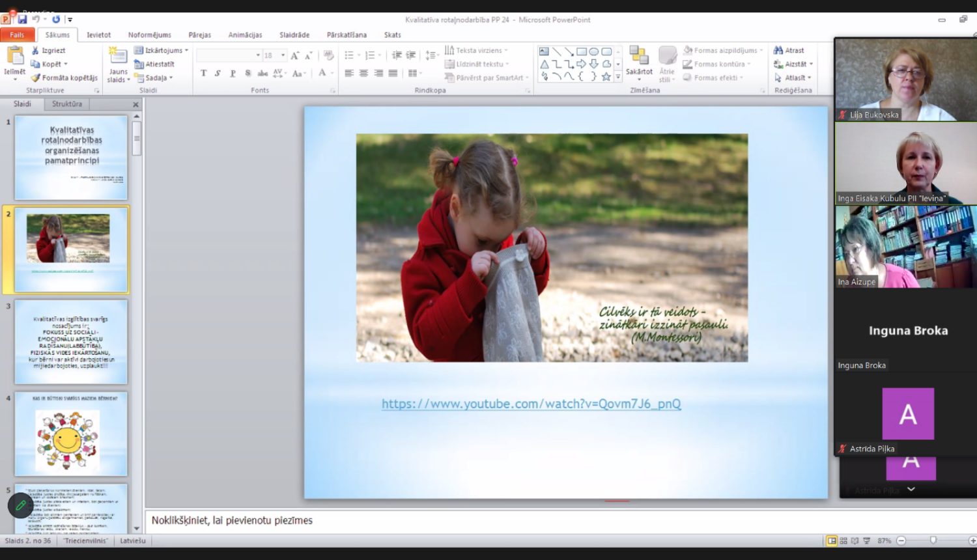The height and width of the screenshot is (560, 977).
Task: Click the green annotation pen button
Action: [x=21, y=505]
